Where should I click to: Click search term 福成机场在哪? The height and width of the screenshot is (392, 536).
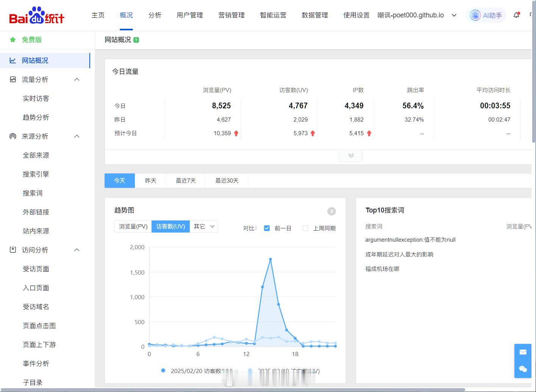(382, 269)
